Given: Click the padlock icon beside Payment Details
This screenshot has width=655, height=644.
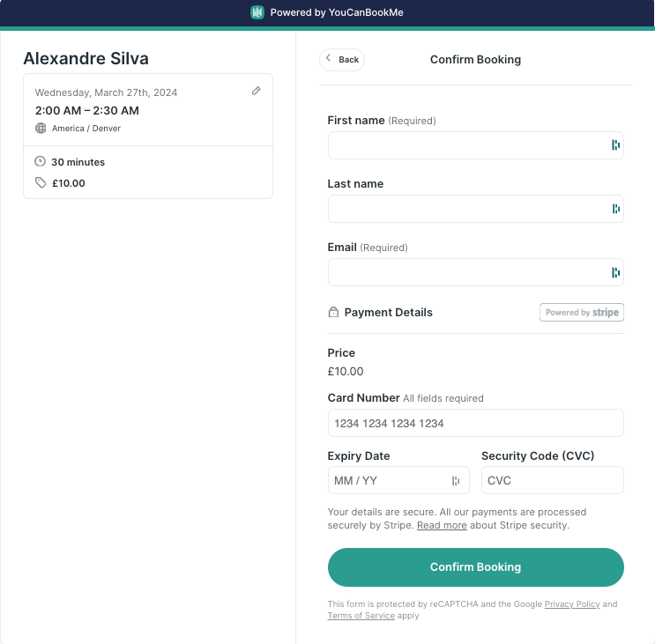Looking at the screenshot, I should (x=333, y=312).
